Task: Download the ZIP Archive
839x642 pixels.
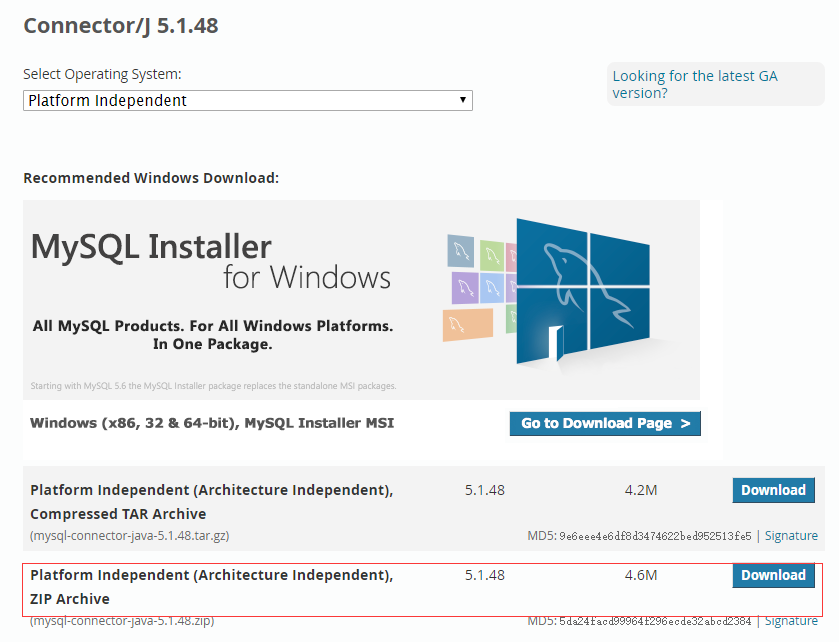Action: [x=772, y=575]
